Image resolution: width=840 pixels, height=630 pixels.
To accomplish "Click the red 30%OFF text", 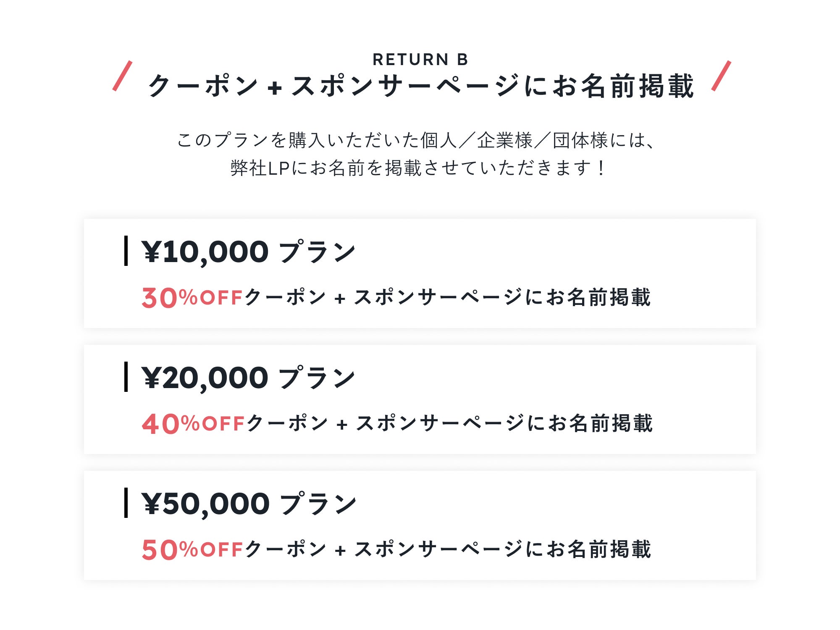I will [192, 298].
